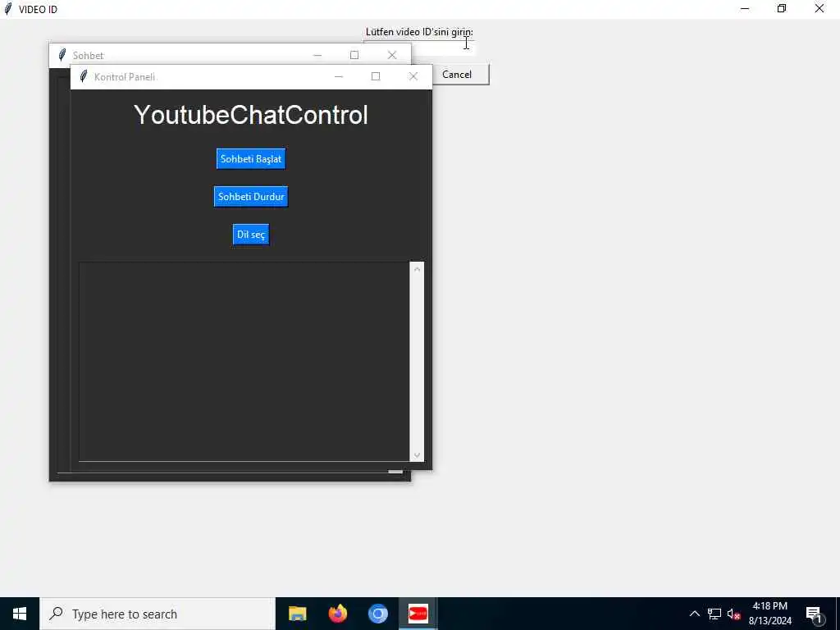Open the taskbar clock showing 4:18 PM
This screenshot has width=840, height=630.
pyautogui.click(x=769, y=614)
